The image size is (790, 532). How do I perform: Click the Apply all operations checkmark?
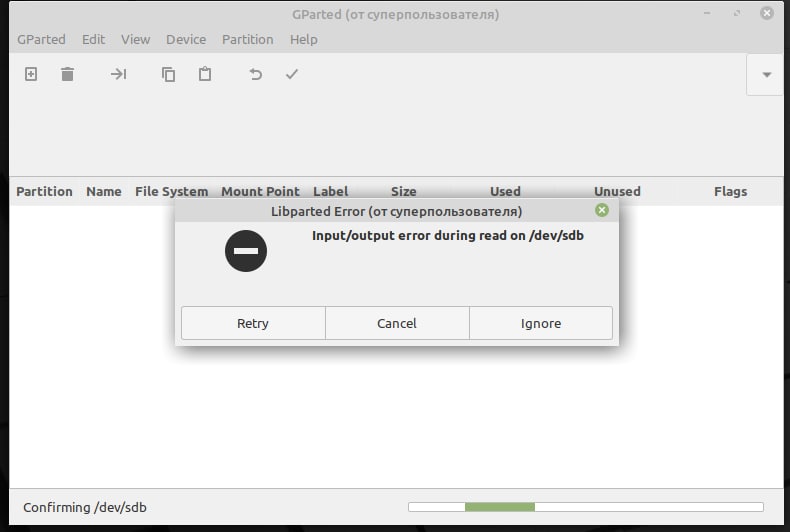pyautogui.click(x=292, y=74)
